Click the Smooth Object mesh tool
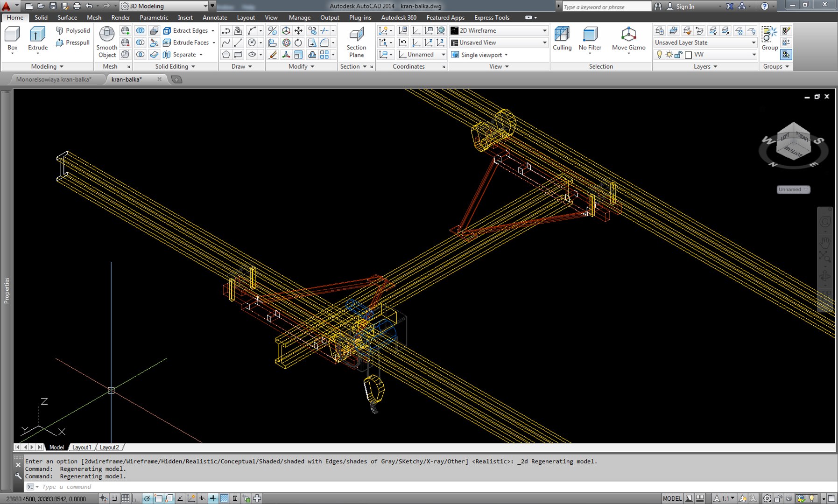Image resolution: width=838 pixels, height=504 pixels. point(107,42)
